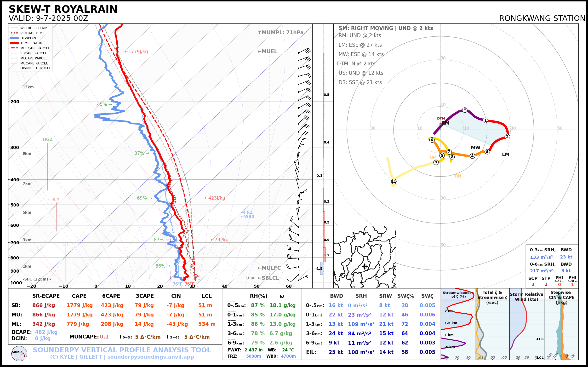The width and height of the screenshot is (588, 367).
Task: Click the TEMPERATURE legend entry
Action: [32, 43]
